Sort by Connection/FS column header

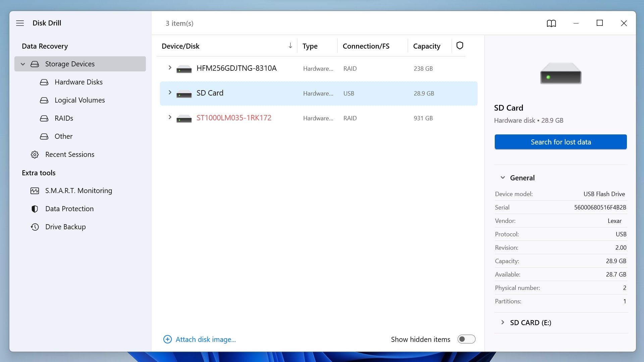pos(366,46)
